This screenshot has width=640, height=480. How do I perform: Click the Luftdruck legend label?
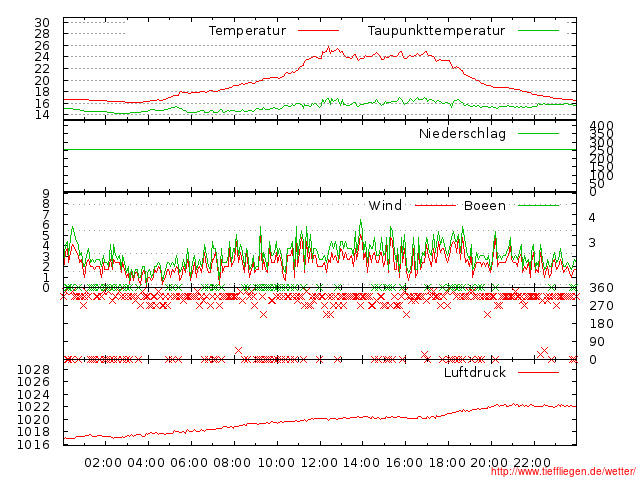(x=475, y=373)
